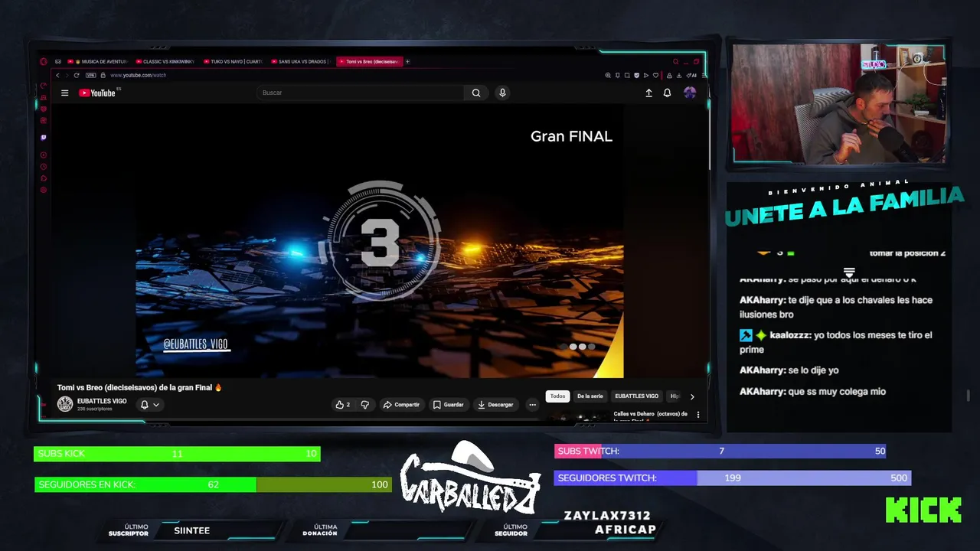Open Calles vs Deharo suggested video
Screen dimensions: 980x551
(x=650, y=415)
